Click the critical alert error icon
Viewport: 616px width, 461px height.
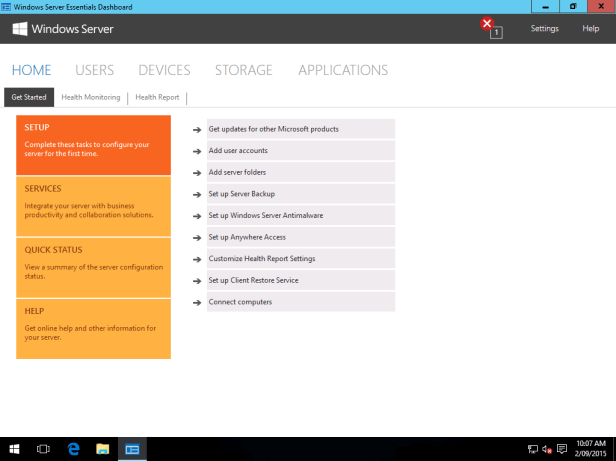pyautogui.click(x=487, y=24)
